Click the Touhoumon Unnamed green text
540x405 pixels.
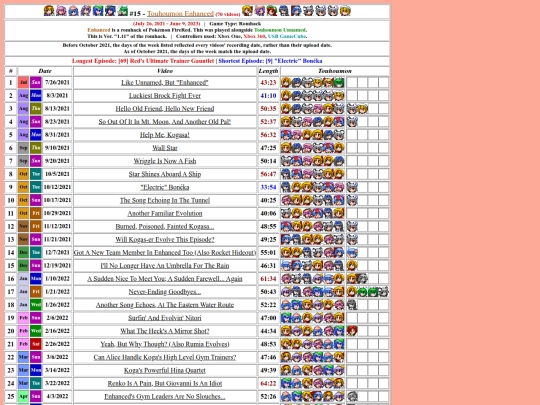coord(280,30)
